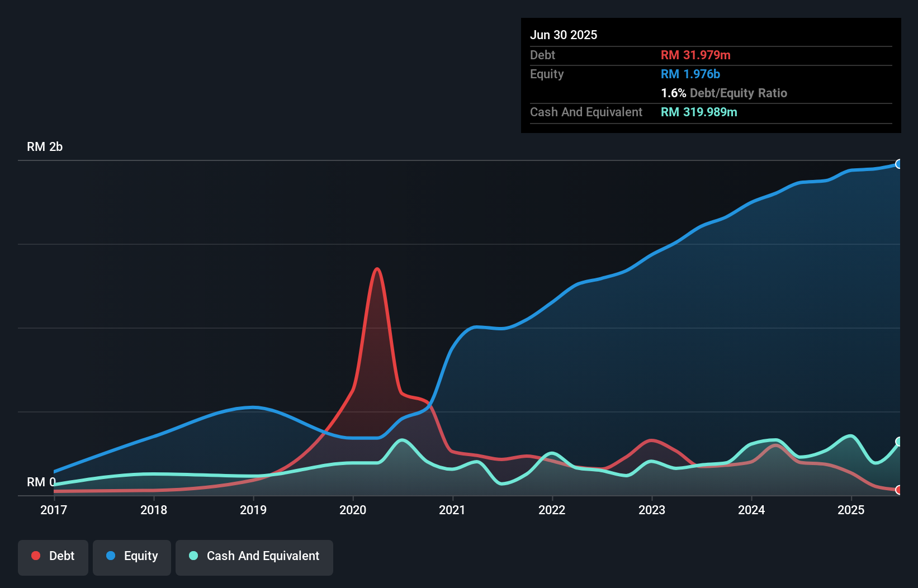Click the teal Cash peak near 2024
This screenshot has width=918, height=588.
tap(773, 440)
